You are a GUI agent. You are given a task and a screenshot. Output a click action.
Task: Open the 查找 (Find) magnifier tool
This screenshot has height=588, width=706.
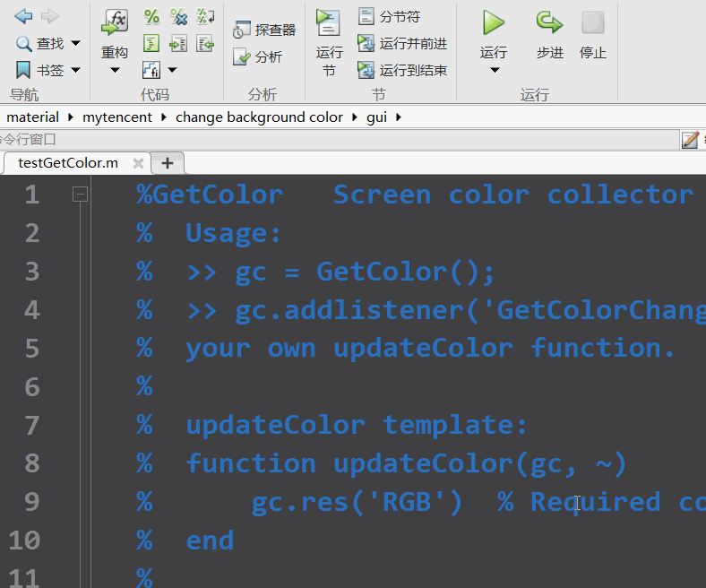click(39, 44)
